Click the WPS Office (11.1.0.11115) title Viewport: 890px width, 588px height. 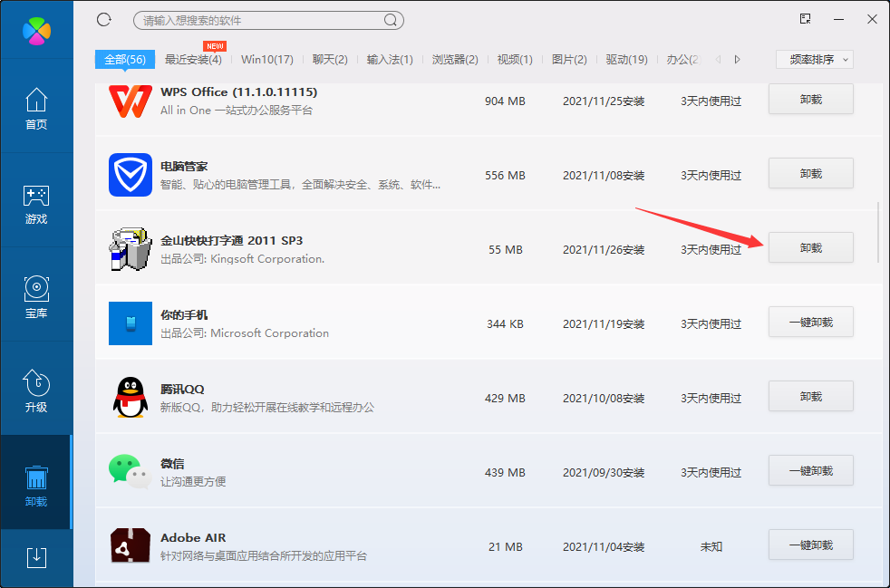(x=239, y=92)
